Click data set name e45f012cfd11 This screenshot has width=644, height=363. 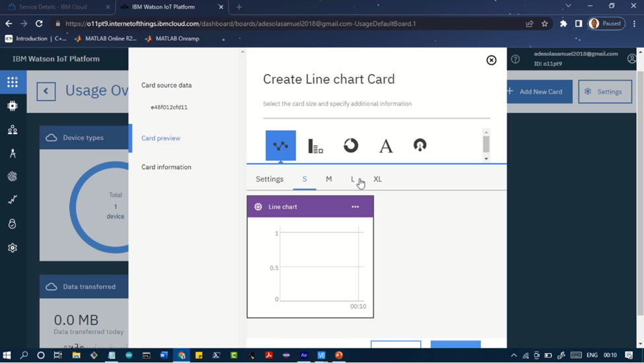(x=169, y=107)
